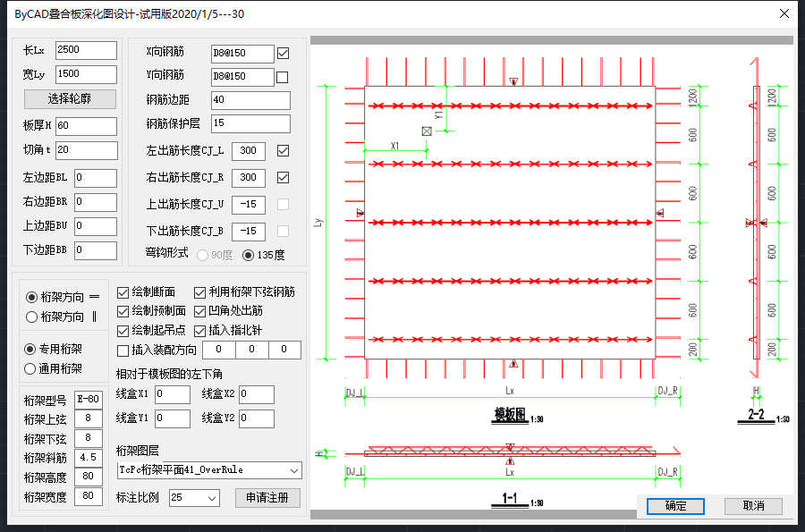This screenshot has height=532, width=805.
Task: Click the 长Lx input field
Action: click(x=86, y=50)
